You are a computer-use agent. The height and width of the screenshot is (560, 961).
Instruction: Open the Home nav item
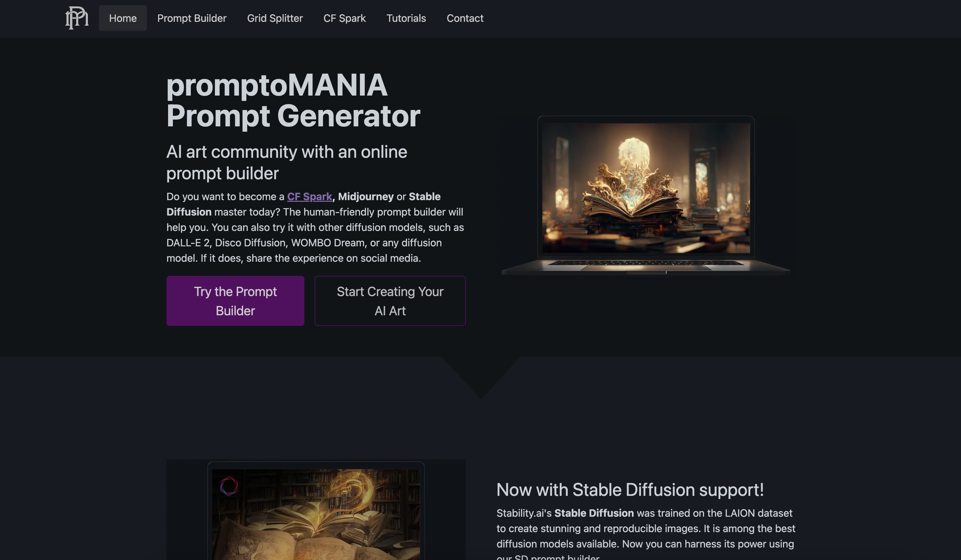click(x=123, y=18)
